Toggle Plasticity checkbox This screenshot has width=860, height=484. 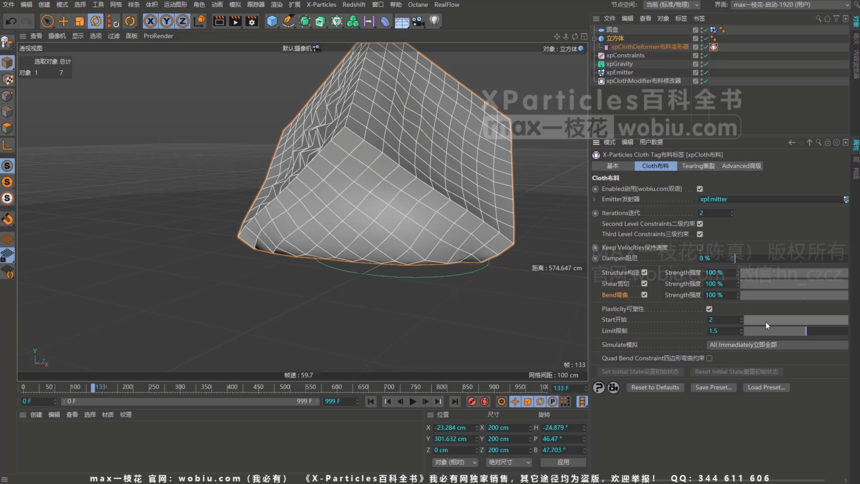(709, 309)
